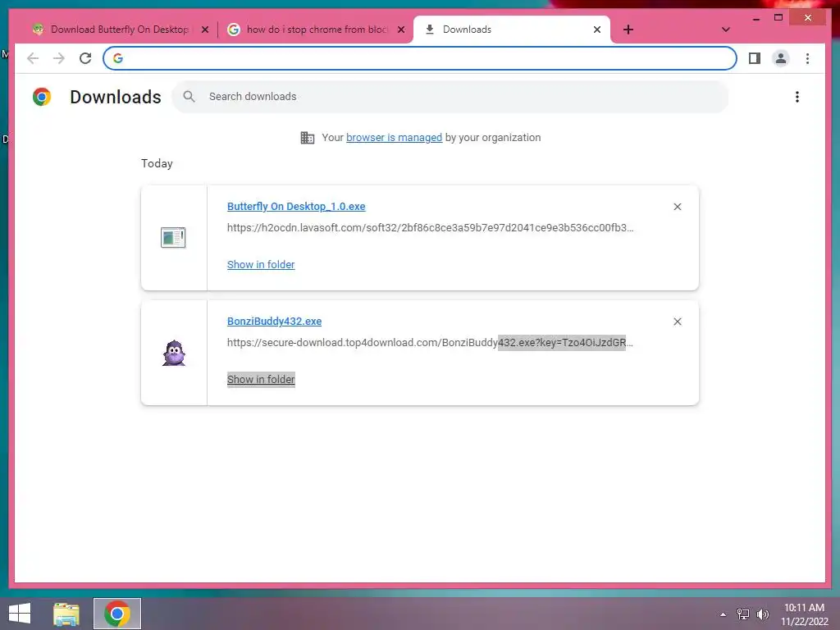
Task: Open the BonziBuddy432.exe link
Action: click(x=274, y=321)
